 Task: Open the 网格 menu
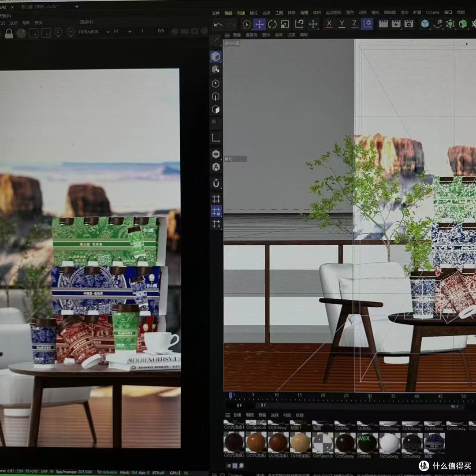click(x=304, y=13)
